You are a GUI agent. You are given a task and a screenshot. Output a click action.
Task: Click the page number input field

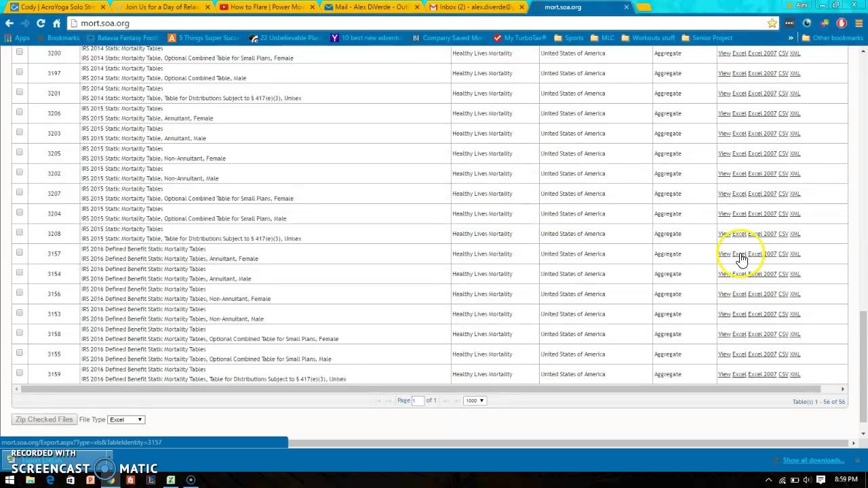pyautogui.click(x=418, y=401)
